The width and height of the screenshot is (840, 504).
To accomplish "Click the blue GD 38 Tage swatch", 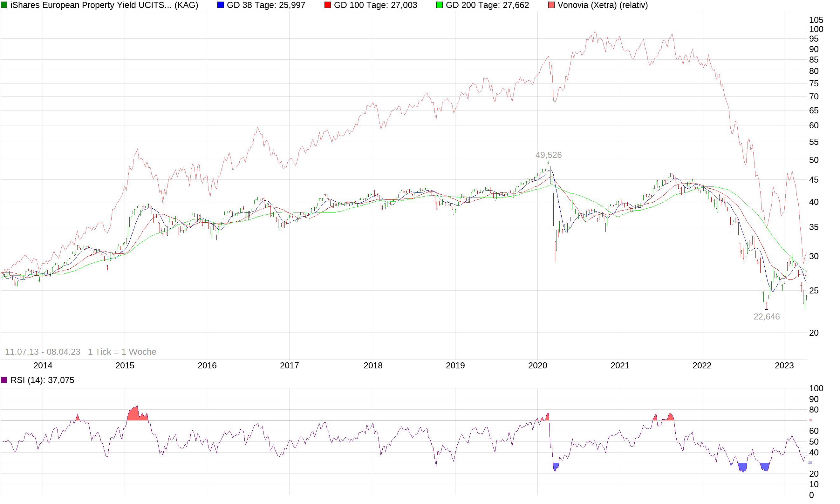I will point(221,5).
